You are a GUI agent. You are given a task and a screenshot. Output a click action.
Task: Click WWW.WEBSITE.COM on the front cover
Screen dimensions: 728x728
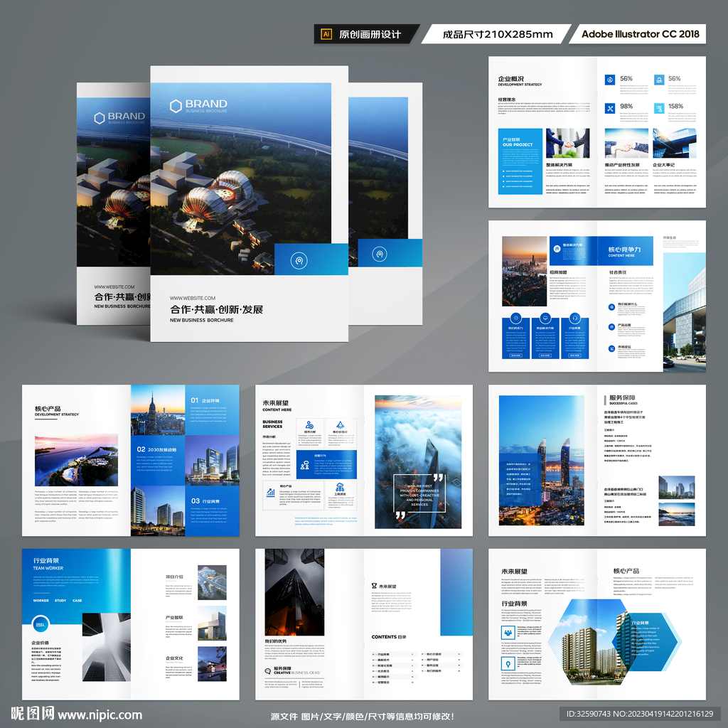192,298
